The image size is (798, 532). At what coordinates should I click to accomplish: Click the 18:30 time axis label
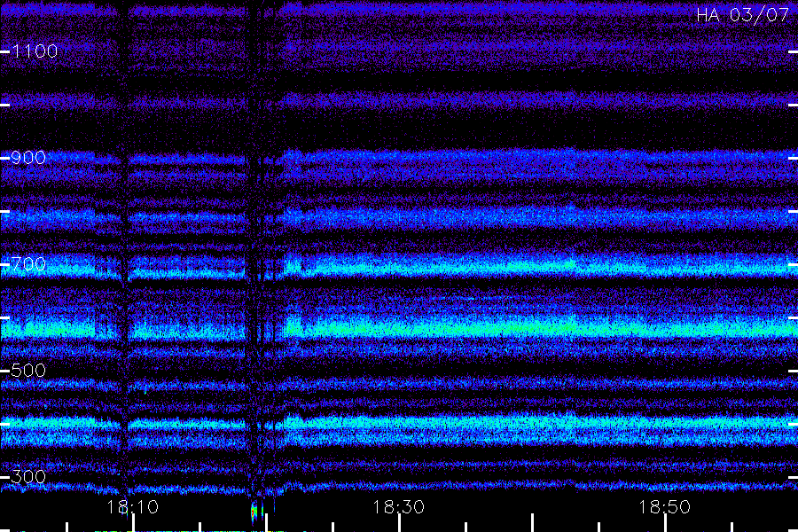coord(398,507)
